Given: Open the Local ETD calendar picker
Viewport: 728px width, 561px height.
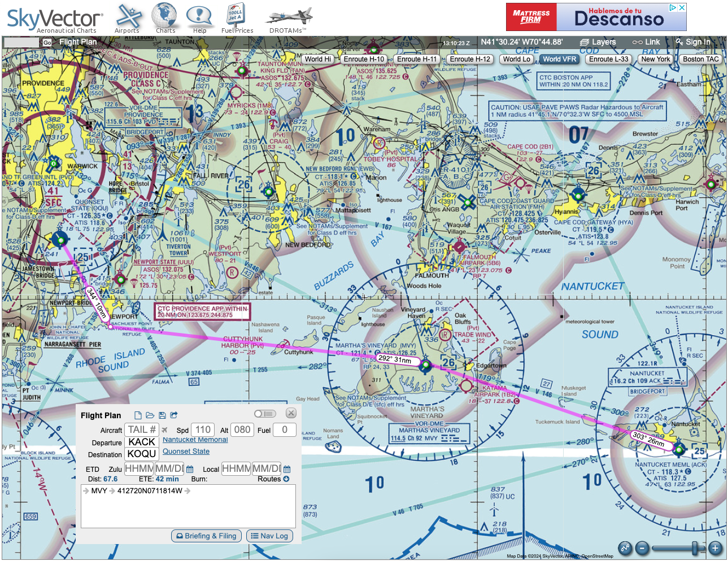Looking at the screenshot, I should [x=287, y=469].
